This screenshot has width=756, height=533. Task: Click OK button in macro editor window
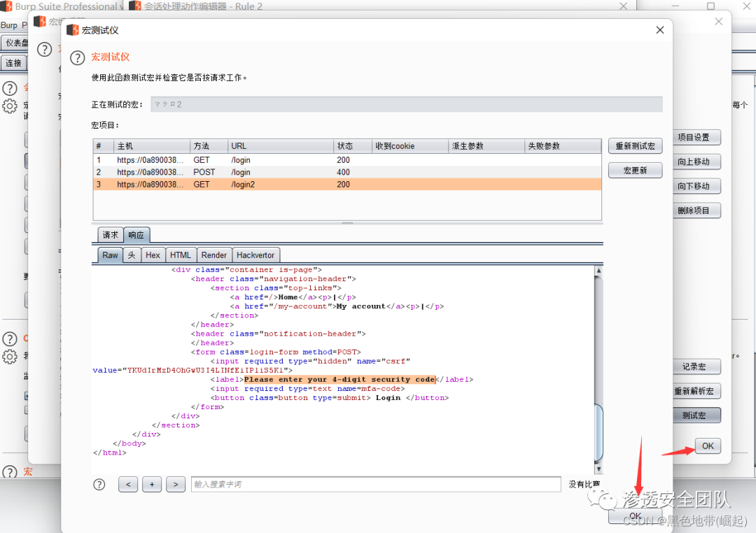(708, 446)
